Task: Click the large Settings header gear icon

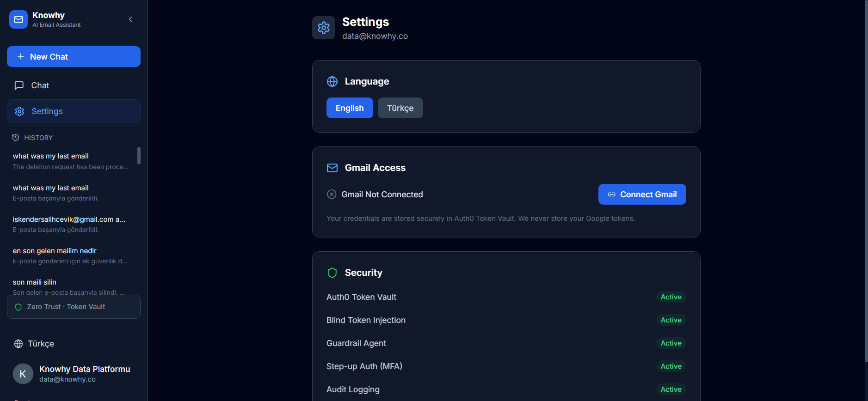Action: (x=324, y=28)
